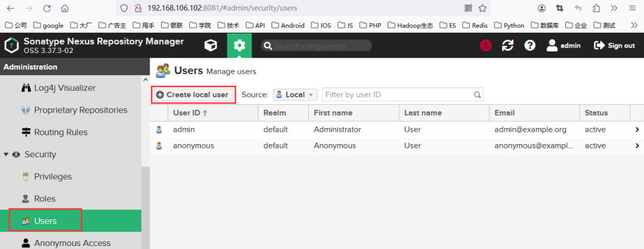644x249 pixels.
Task: Expand the admin user row arrow
Action: click(x=637, y=130)
